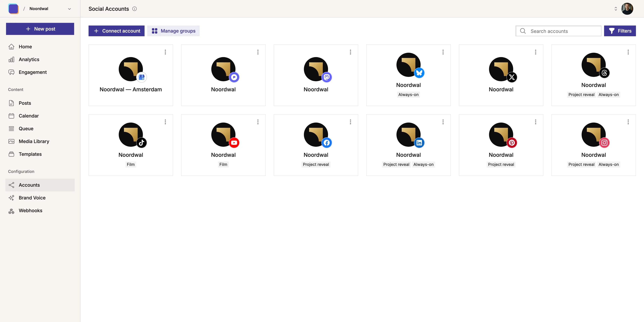The height and width of the screenshot is (322, 644).
Task: Click Project reveal tag on Pinterest card
Action: coord(501,164)
